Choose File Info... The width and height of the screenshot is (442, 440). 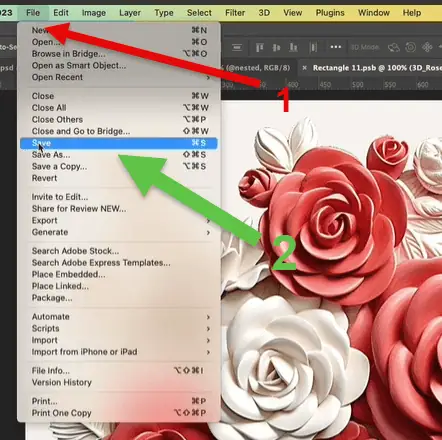(x=119, y=371)
